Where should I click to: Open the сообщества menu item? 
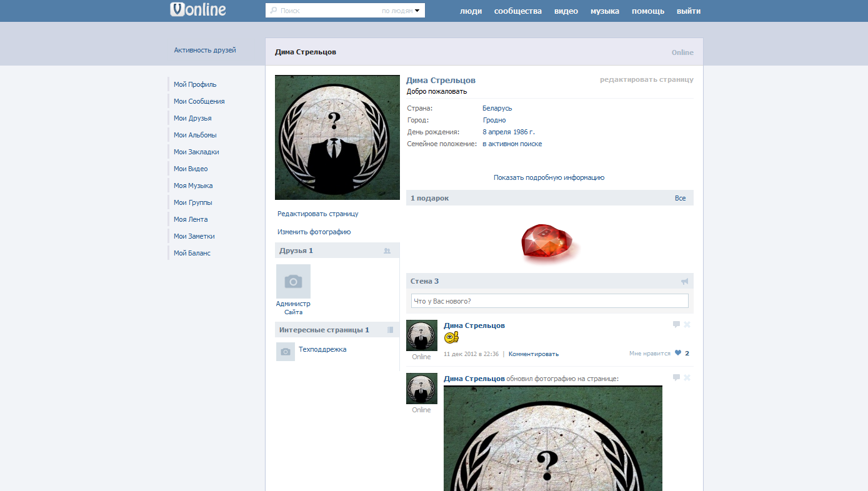click(x=517, y=11)
